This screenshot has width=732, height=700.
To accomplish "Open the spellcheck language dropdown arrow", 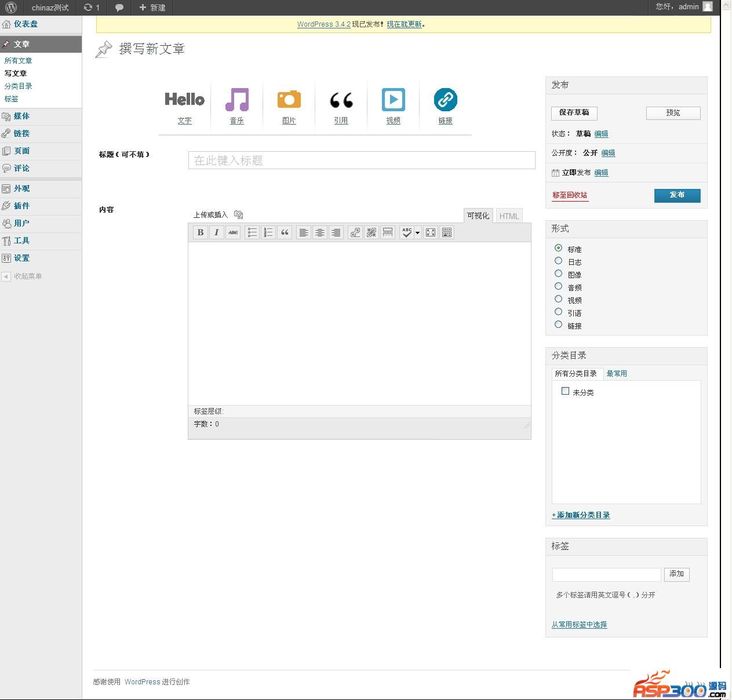I will coord(417,232).
